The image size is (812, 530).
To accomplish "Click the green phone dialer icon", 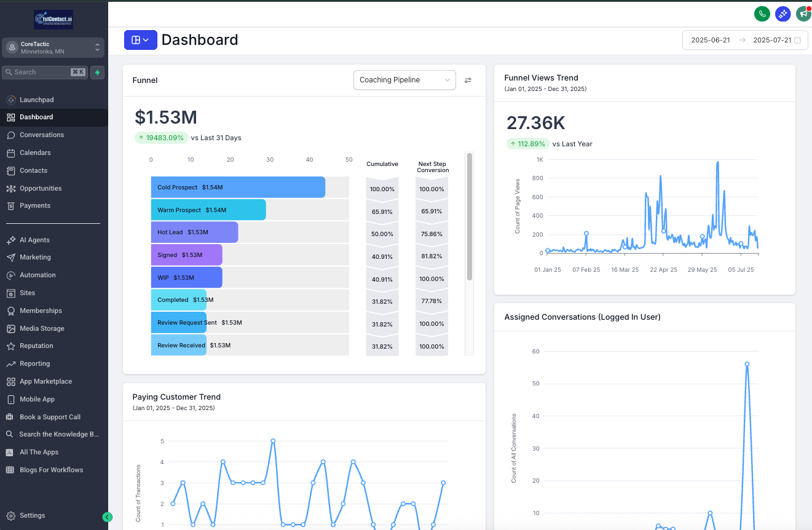I will tap(762, 14).
